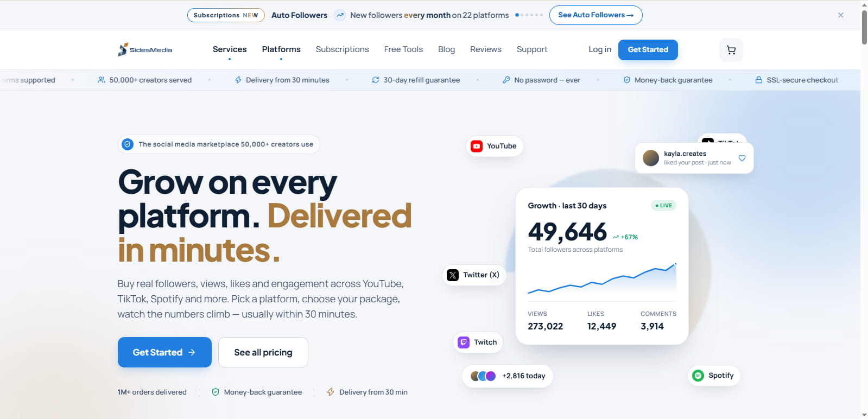Click the lightning icon by Delivery from 30 min
Screen dimensions: 868x419
[x=331, y=392]
